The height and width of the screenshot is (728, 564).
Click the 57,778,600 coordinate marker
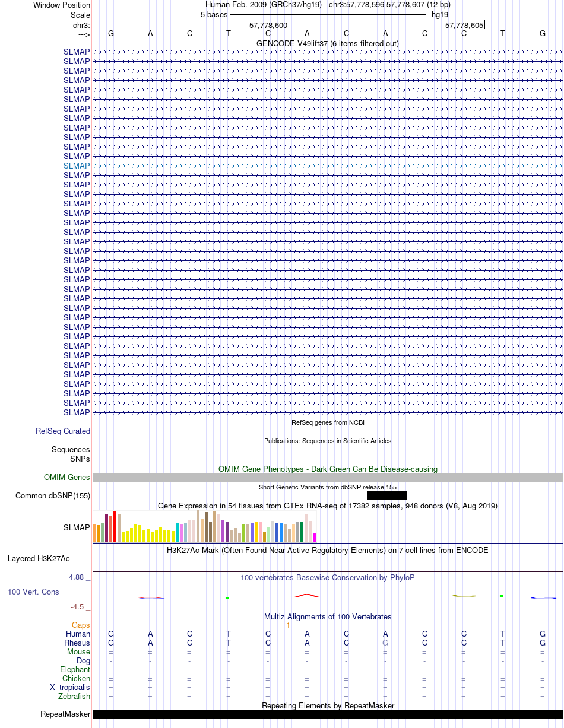[x=268, y=25]
